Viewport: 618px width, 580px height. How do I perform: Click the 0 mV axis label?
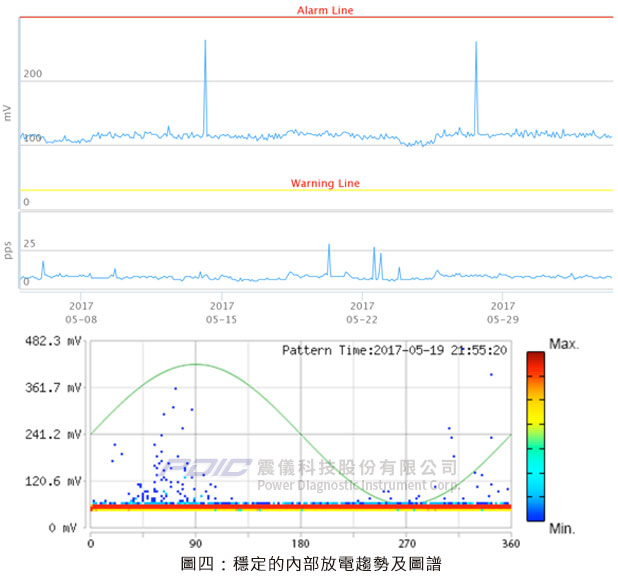tap(62, 528)
